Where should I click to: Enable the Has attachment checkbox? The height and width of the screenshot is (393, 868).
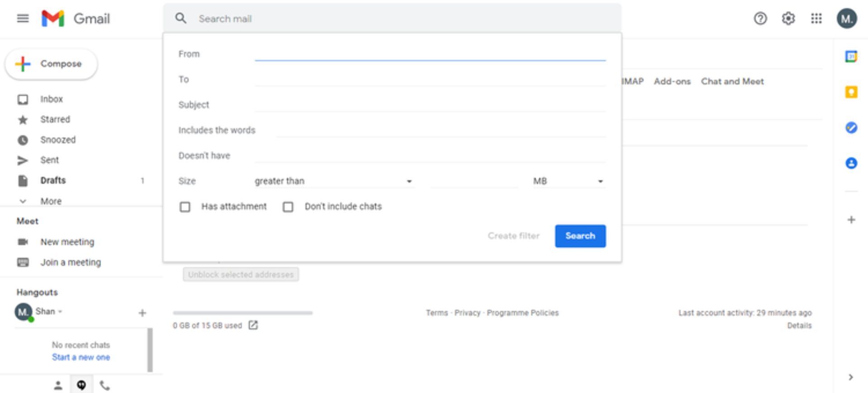[x=185, y=207]
